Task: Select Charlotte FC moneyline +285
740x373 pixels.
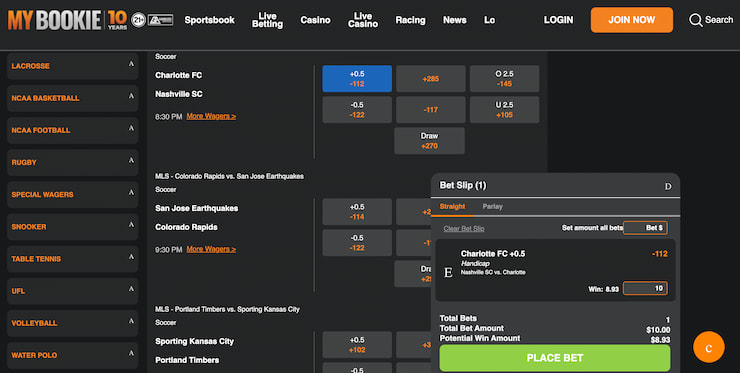Action: click(430, 79)
